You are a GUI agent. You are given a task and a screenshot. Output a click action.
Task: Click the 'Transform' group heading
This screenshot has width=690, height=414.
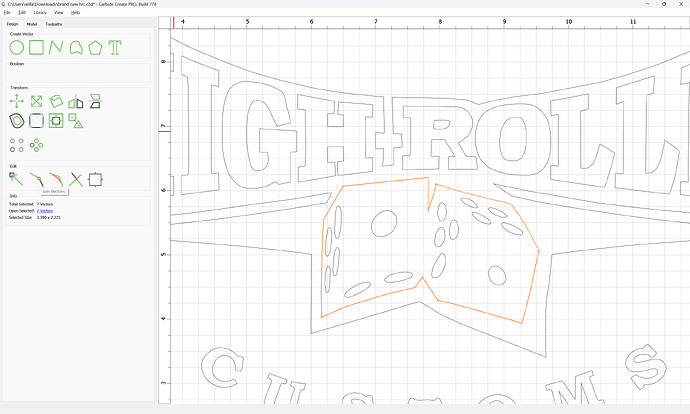(19, 88)
